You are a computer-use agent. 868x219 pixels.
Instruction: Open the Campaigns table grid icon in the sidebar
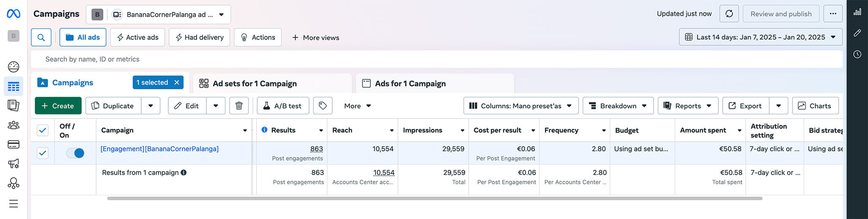coord(14,87)
